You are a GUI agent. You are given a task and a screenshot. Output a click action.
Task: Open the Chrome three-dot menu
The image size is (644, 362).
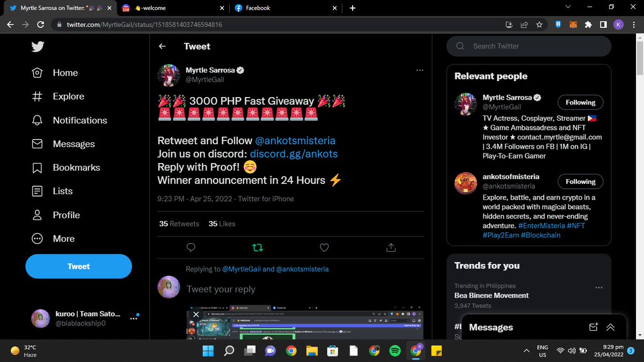click(633, 25)
